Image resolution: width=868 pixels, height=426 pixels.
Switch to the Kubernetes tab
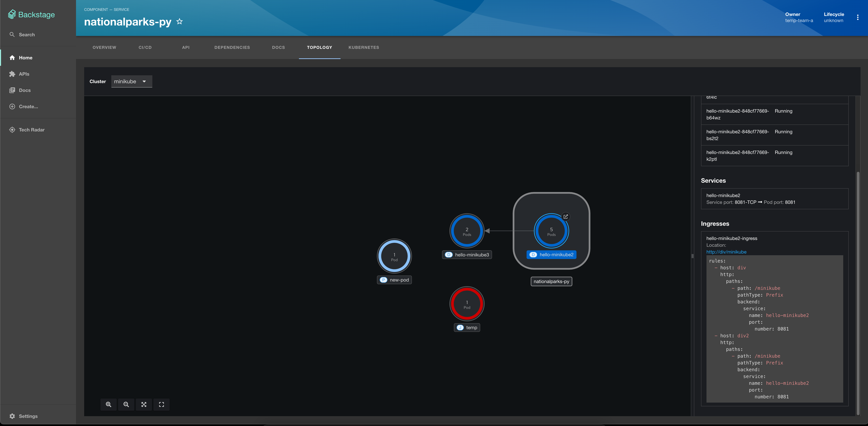coord(364,47)
